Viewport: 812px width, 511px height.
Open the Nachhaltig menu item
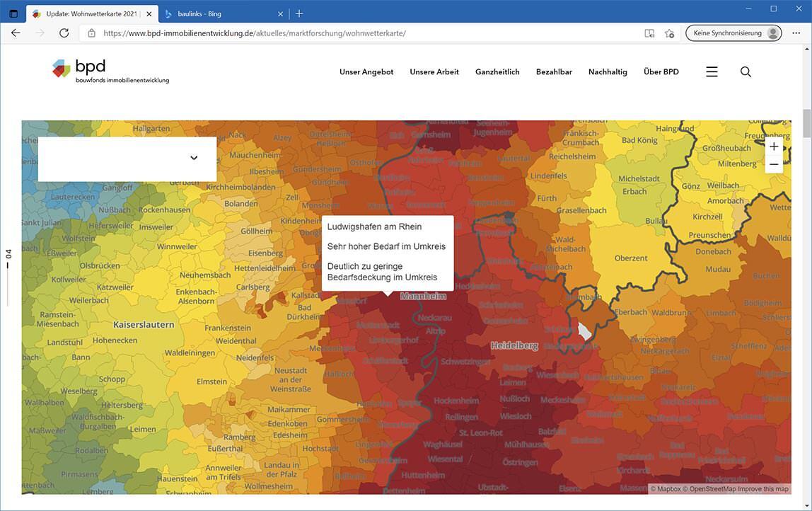[608, 72]
